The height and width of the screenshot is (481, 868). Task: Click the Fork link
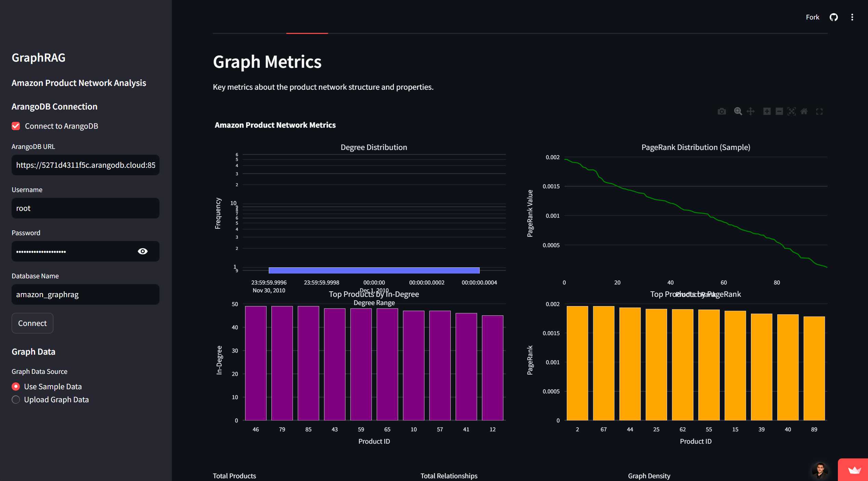(x=812, y=17)
